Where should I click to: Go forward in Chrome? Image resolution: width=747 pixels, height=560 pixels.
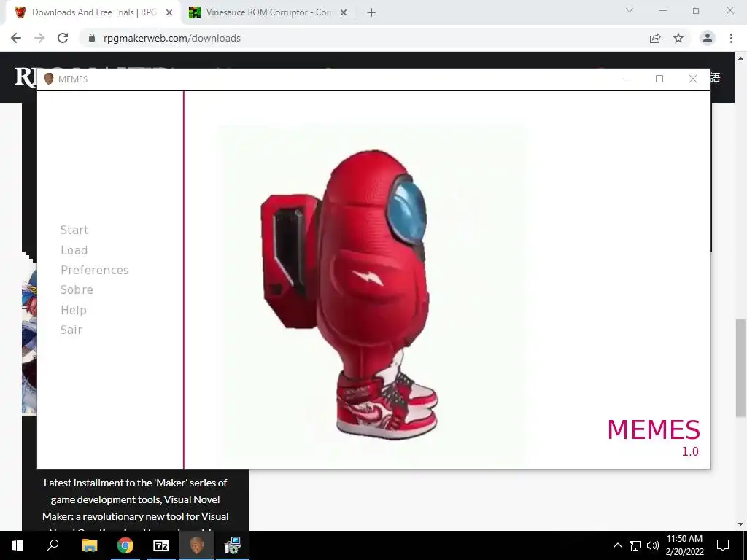tap(39, 38)
